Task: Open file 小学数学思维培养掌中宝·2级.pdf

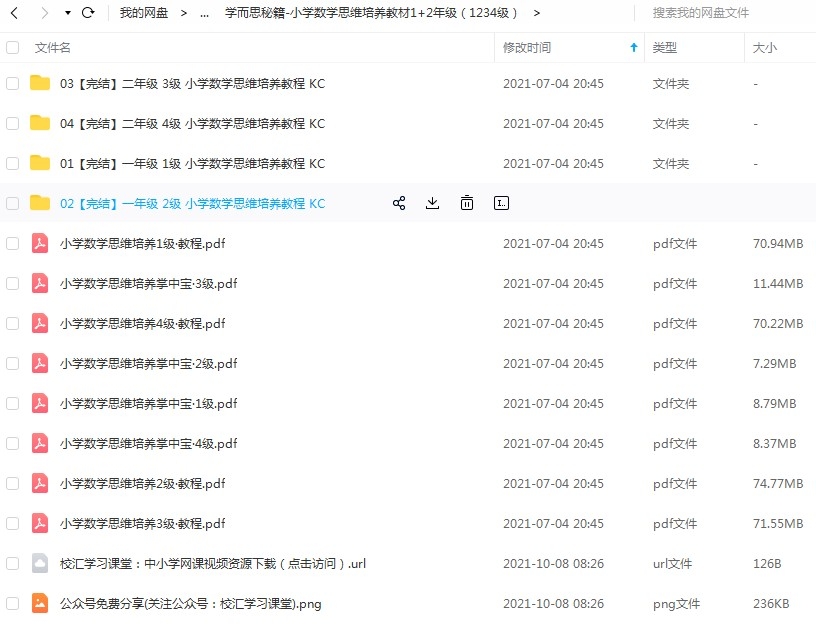Action: (149, 364)
